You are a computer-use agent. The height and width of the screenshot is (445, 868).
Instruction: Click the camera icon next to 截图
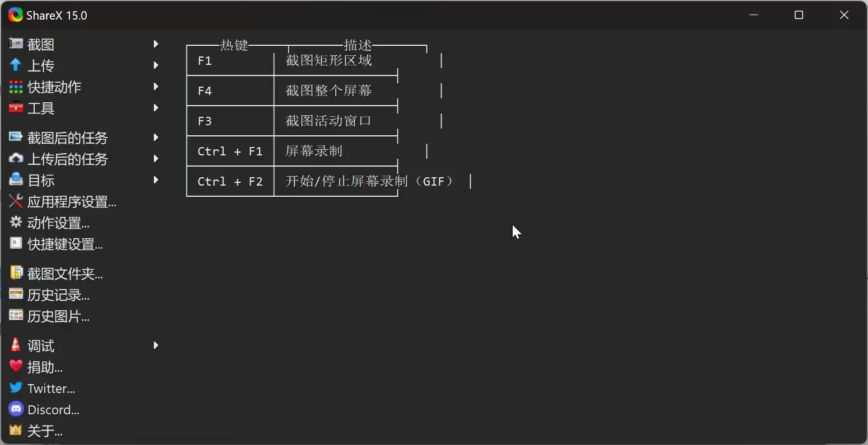click(x=16, y=44)
